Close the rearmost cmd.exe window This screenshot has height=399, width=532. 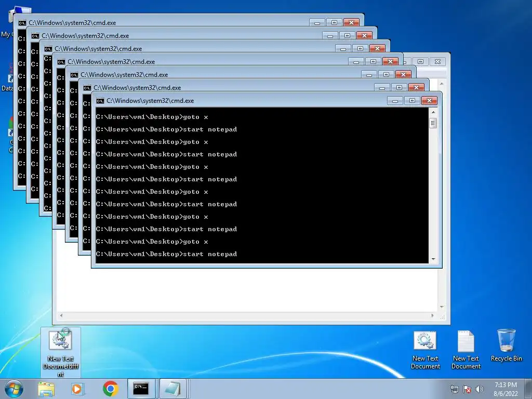coord(351,23)
